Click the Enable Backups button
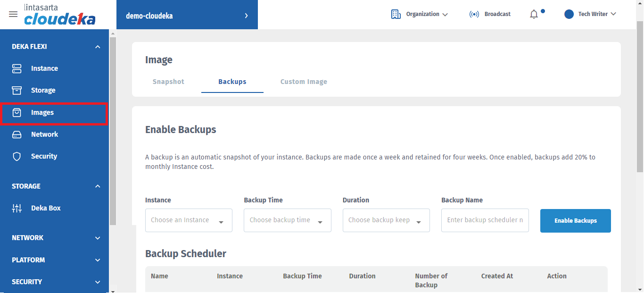Image resolution: width=644 pixels, height=293 pixels. point(575,221)
